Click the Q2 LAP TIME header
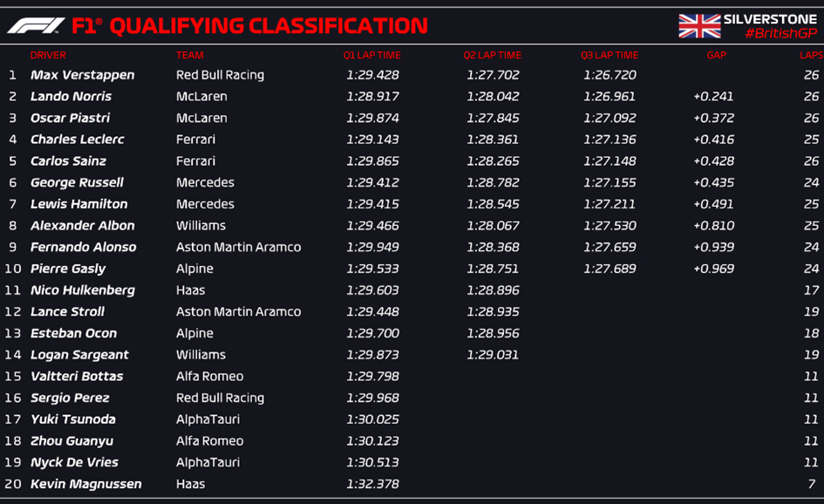Image resolution: width=824 pixels, height=504 pixels. click(493, 55)
